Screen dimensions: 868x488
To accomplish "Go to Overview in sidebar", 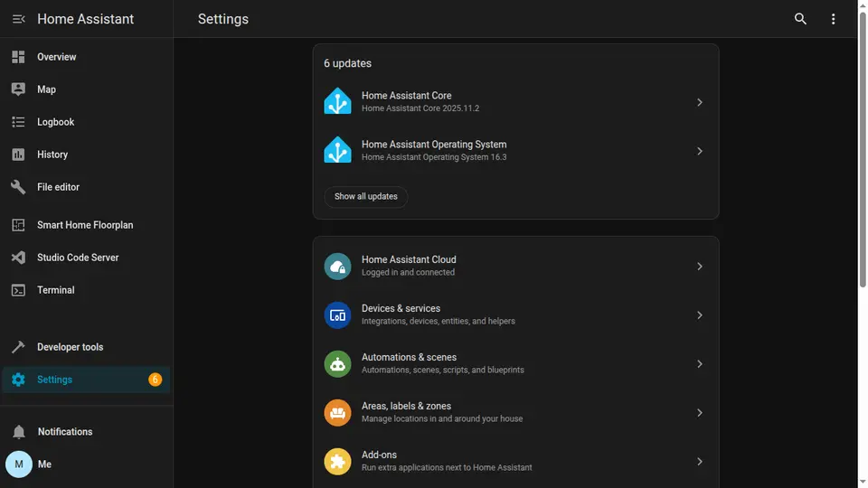I will [x=87, y=57].
